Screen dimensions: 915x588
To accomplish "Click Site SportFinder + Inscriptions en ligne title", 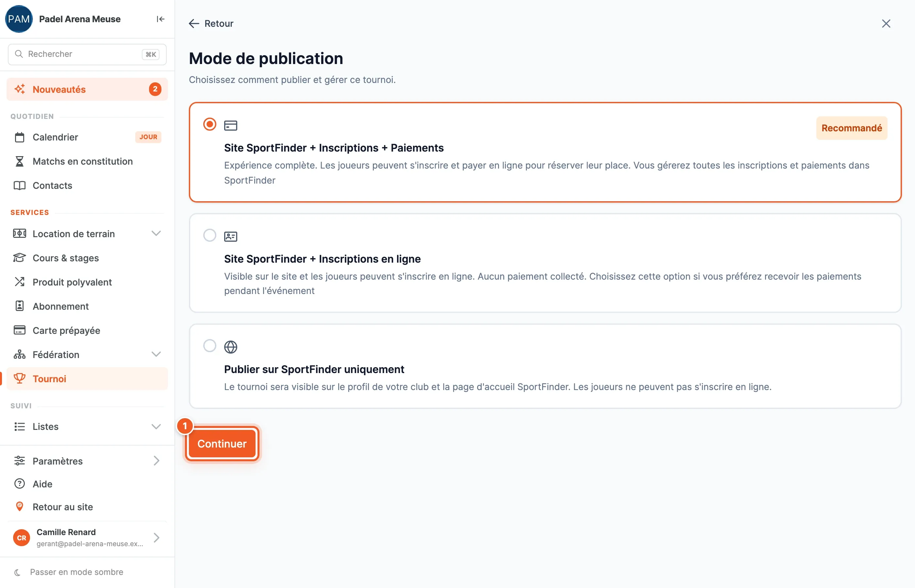I will pyautogui.click(x=322, y=259).
